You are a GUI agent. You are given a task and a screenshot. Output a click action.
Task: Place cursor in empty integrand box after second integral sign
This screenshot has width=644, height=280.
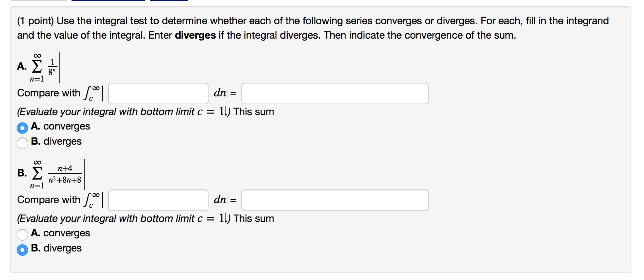pyautogui.click(x=158, y=200)
